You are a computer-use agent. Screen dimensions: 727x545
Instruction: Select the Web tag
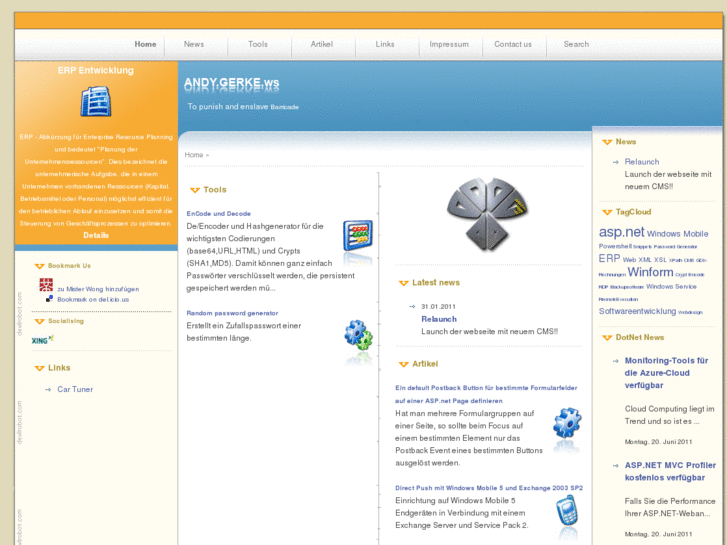[629, 260]
